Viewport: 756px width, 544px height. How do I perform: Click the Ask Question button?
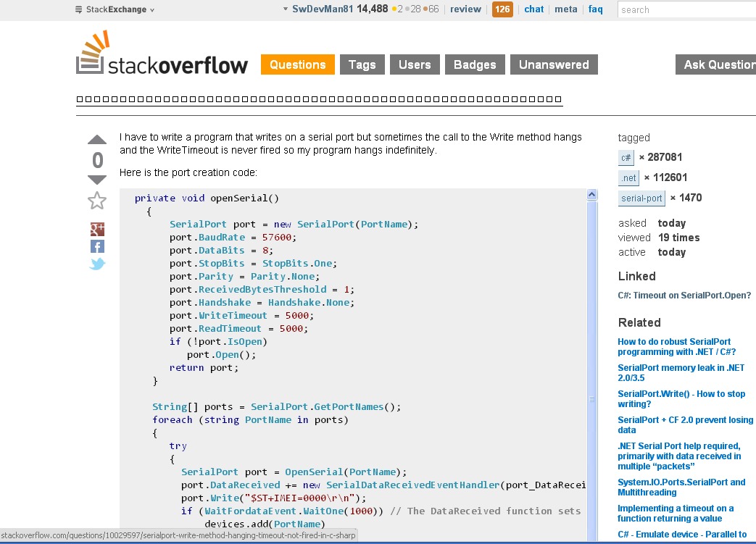pos(715,64)
